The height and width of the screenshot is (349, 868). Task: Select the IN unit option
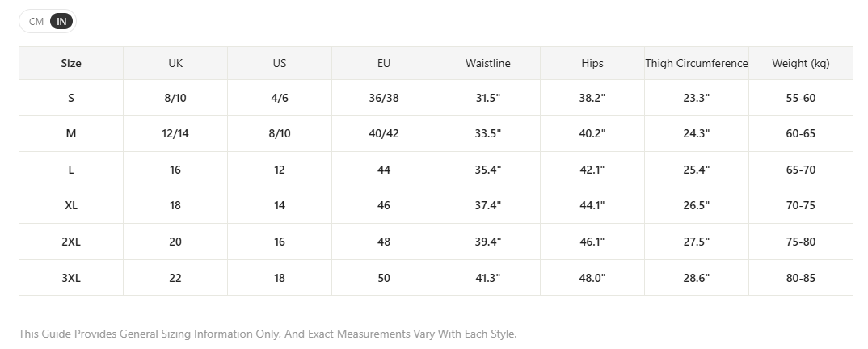[61, 22]
